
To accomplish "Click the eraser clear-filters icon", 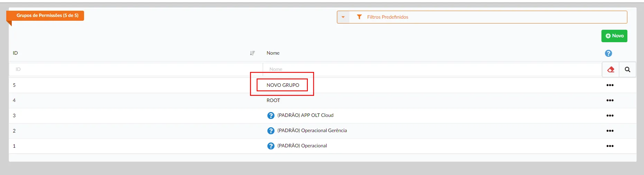I will click(x=610, y=70).
